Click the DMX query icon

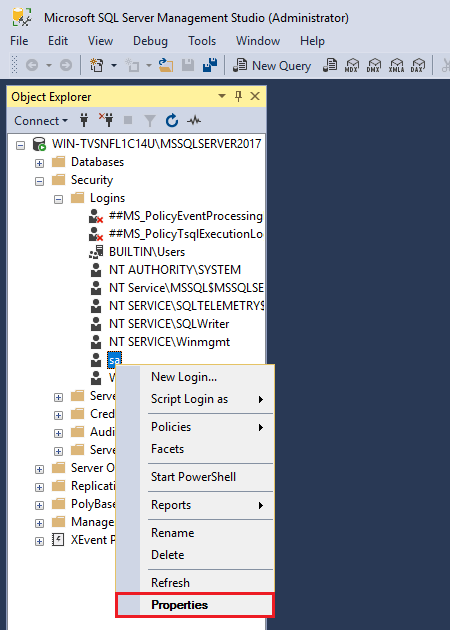pyautogui.click(x=374, y=65)
